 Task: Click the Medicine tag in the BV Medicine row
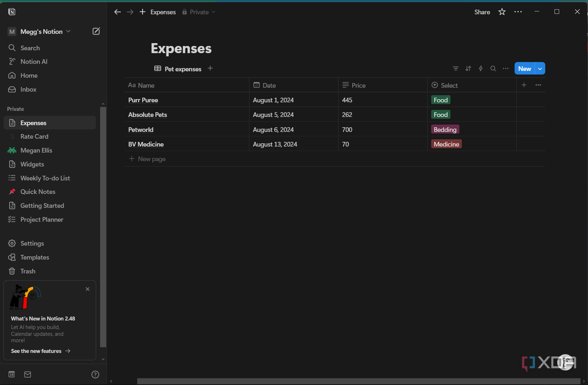click(x=447, y=144)
